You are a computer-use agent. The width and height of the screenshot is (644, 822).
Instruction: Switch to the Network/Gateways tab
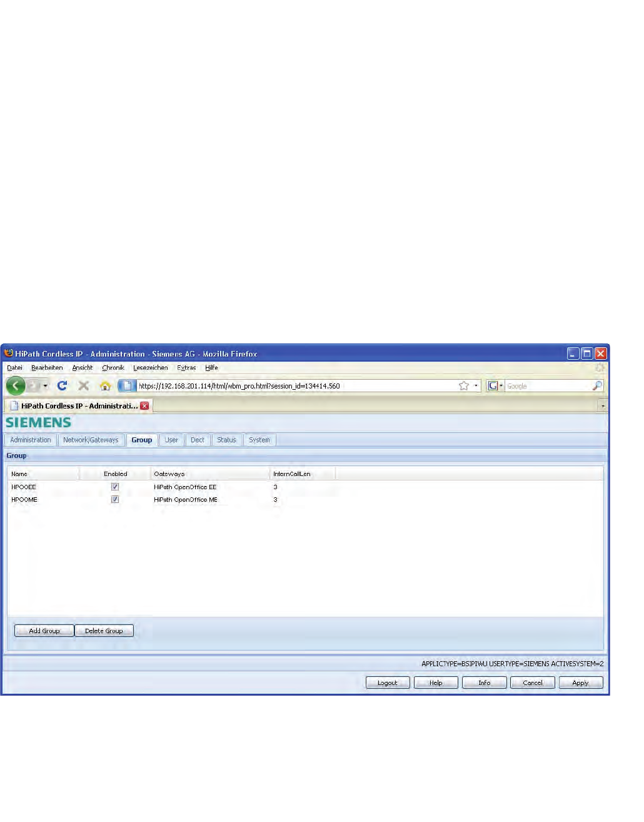pyautogui.click(x=91, y=440)
